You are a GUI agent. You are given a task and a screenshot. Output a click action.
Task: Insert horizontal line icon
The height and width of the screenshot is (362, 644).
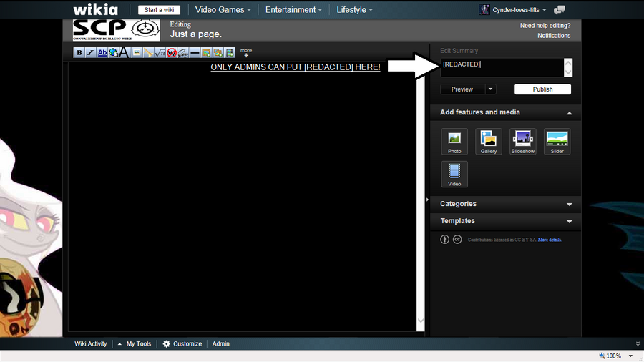pos(195,52)
